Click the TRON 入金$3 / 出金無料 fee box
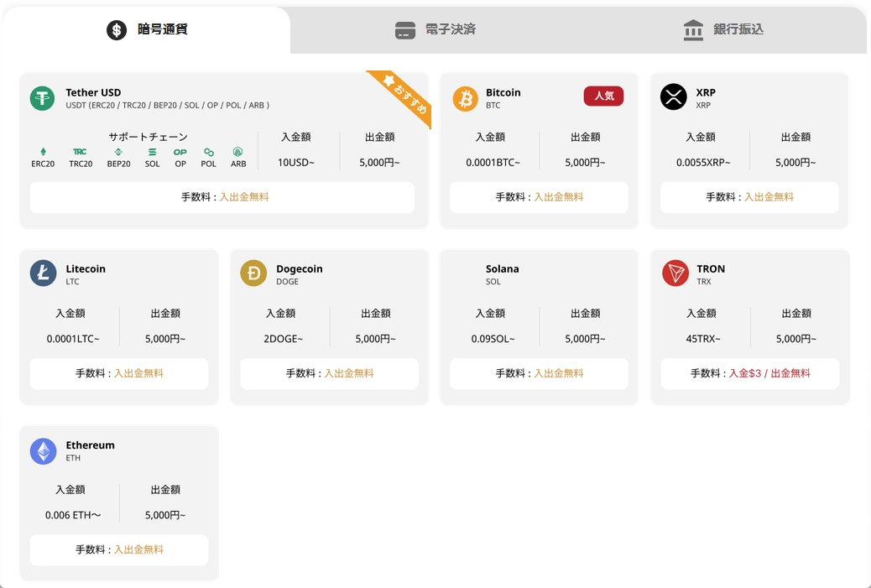871x588 pixels. (x=750, y=373)
